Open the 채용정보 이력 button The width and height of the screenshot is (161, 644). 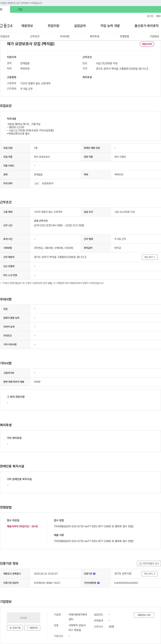pos(144,615)
